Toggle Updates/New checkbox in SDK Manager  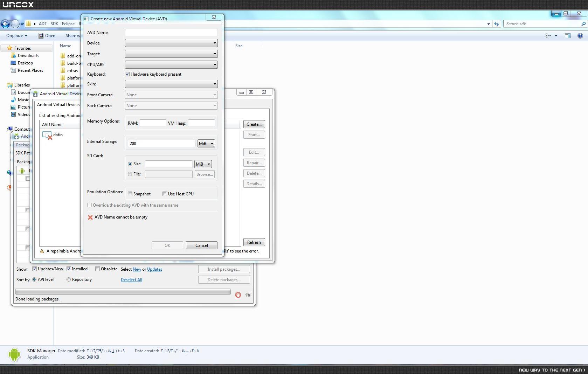34,269
